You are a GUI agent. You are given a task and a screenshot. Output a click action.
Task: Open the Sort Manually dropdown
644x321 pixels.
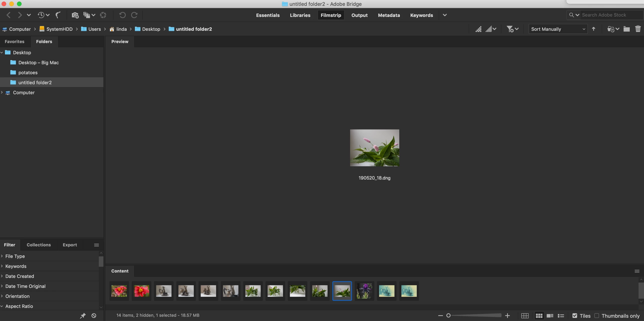(x=558, y=29)
